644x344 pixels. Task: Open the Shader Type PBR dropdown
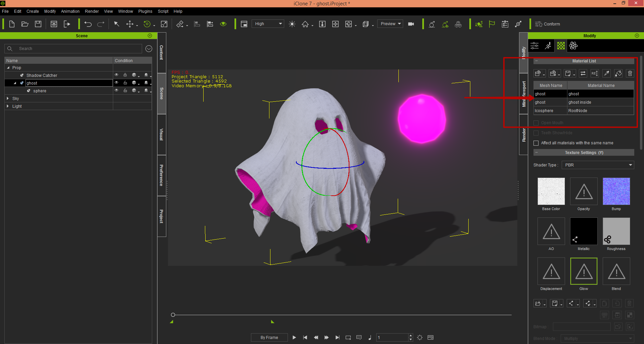coord(598,165)
